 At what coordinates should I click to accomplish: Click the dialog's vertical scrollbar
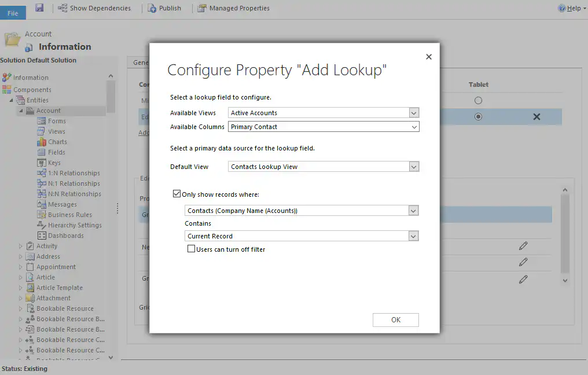point(564,234)
